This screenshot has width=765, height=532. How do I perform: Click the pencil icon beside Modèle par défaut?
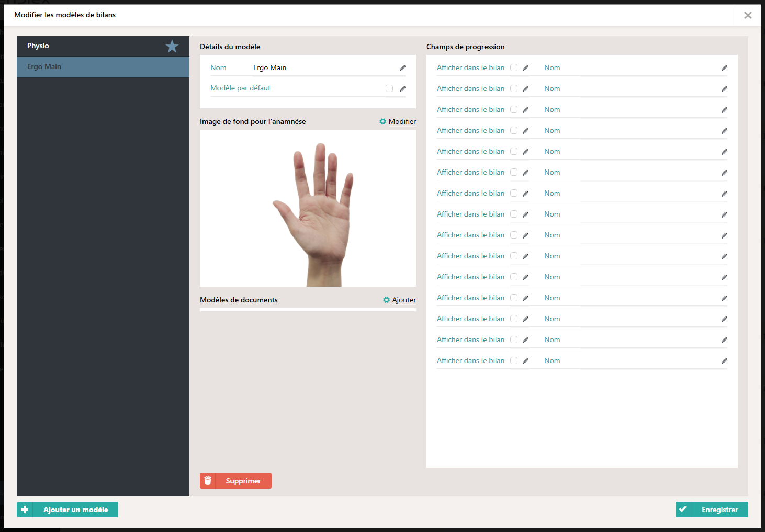pos(402,89)
